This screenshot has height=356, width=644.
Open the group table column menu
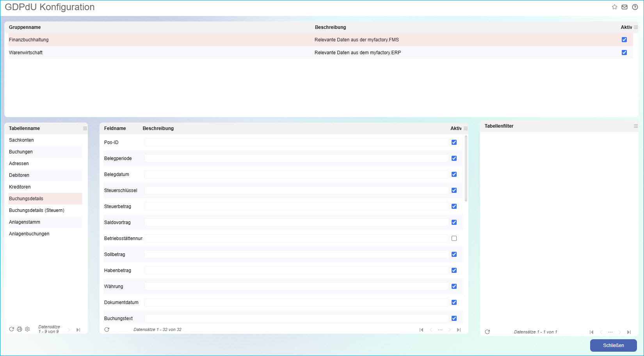click(636, 27)
